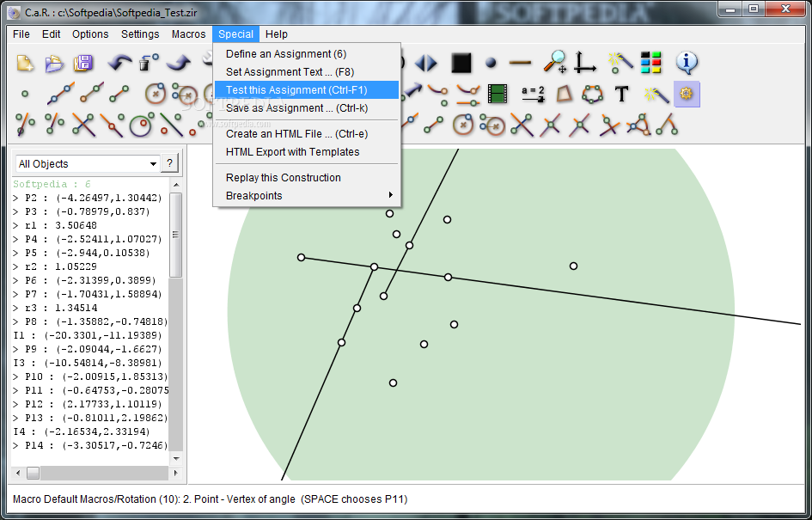Click the point style sphere icon
Image resolution: width=812 pixels, height=520 pixels.
click(x=491, y=64)
